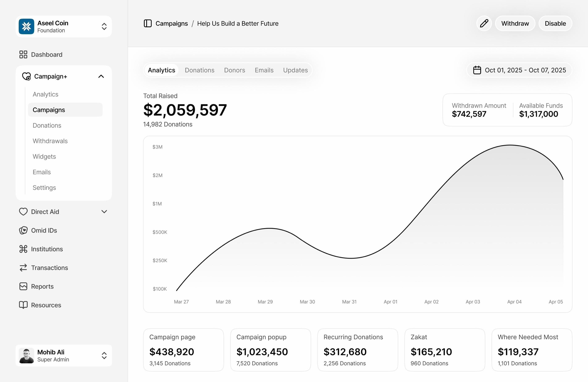Click the $1,317,000 available funds value
588x382 pixels.
[539, 114]
